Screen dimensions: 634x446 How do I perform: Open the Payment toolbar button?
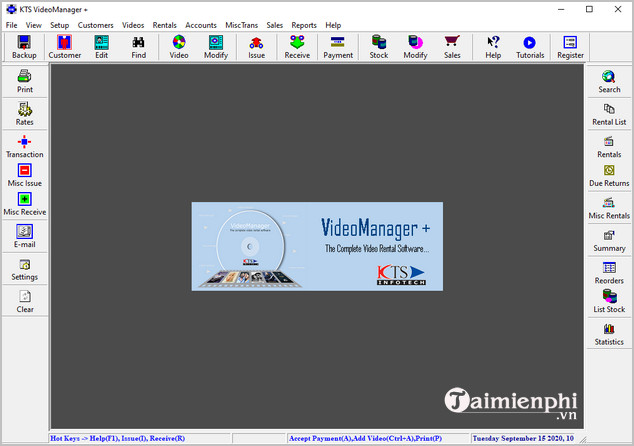tap(338, 47)
